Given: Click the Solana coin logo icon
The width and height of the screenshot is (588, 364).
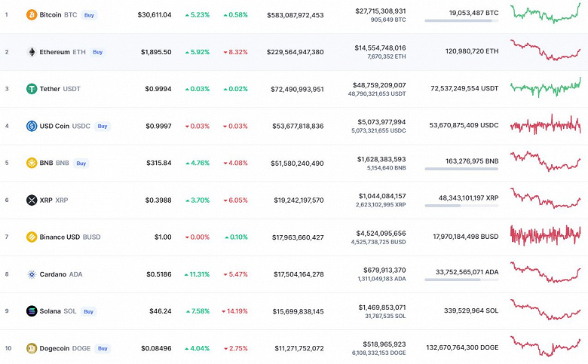Looking at the screenshot, I should click(32, 311).
